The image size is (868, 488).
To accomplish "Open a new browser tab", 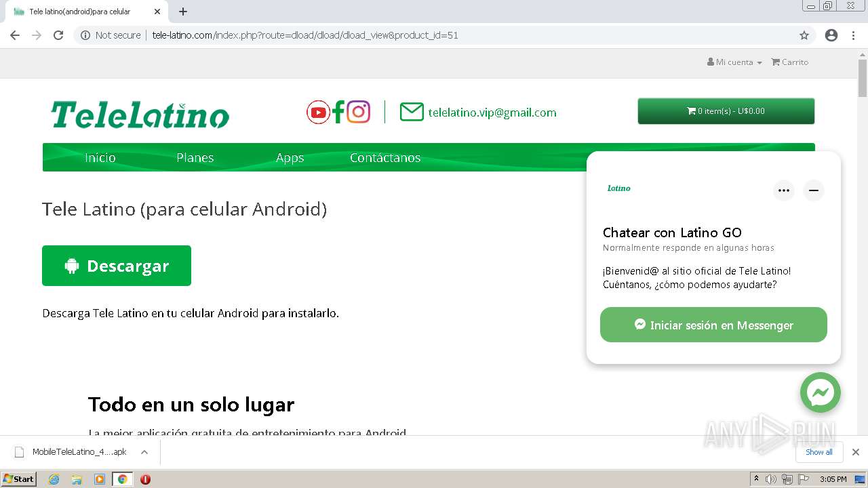I will click(183, 12).
